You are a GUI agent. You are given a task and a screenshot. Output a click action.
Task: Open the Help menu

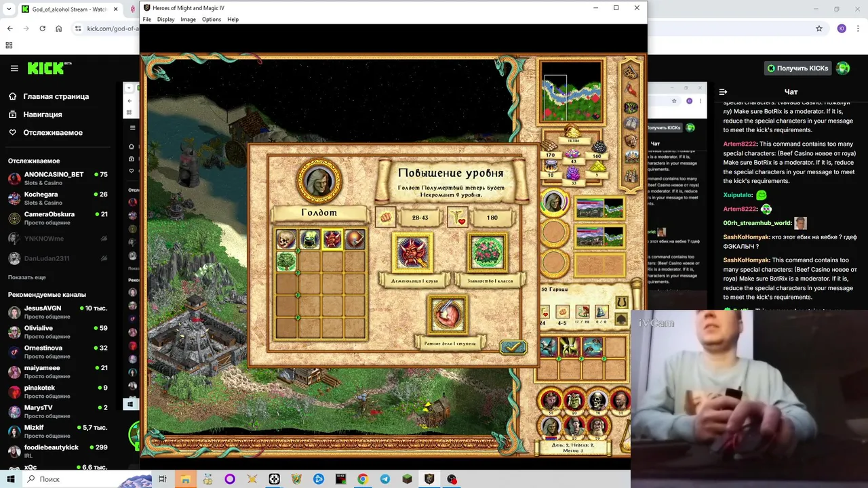click(233, 19)
